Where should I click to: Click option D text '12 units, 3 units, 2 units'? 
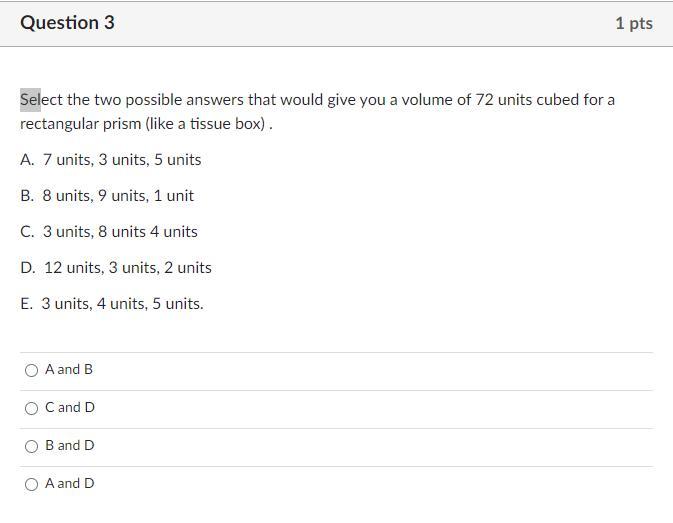[x=128, y=268]
